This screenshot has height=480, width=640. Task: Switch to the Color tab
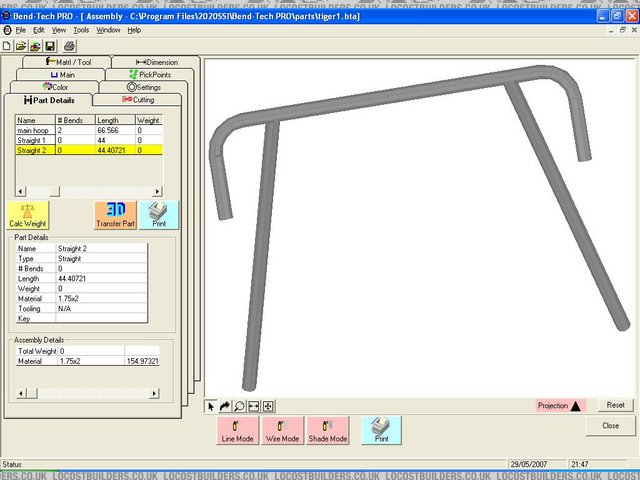(x=54, y=87)
